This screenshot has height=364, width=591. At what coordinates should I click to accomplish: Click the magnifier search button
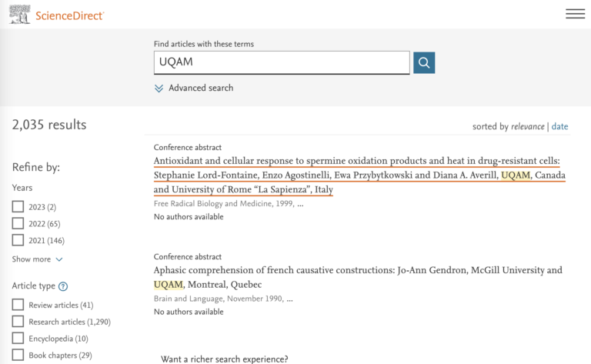coord(424,62)
